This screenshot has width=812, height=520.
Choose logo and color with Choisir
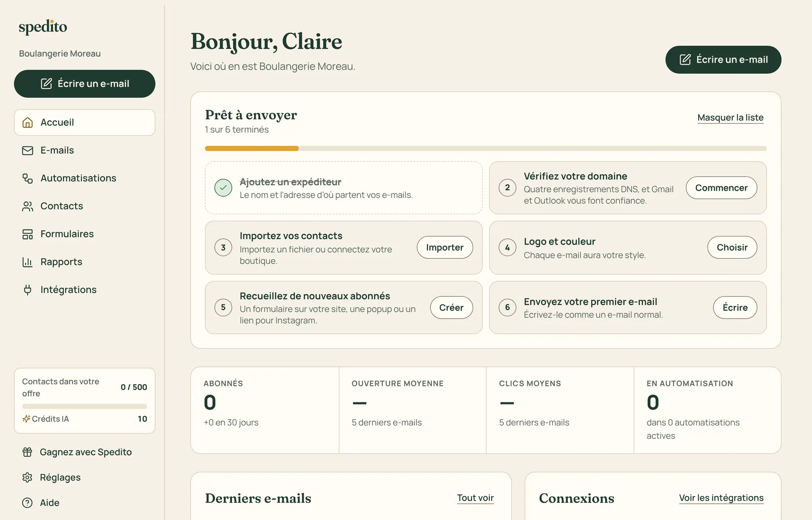coord(732,248)
